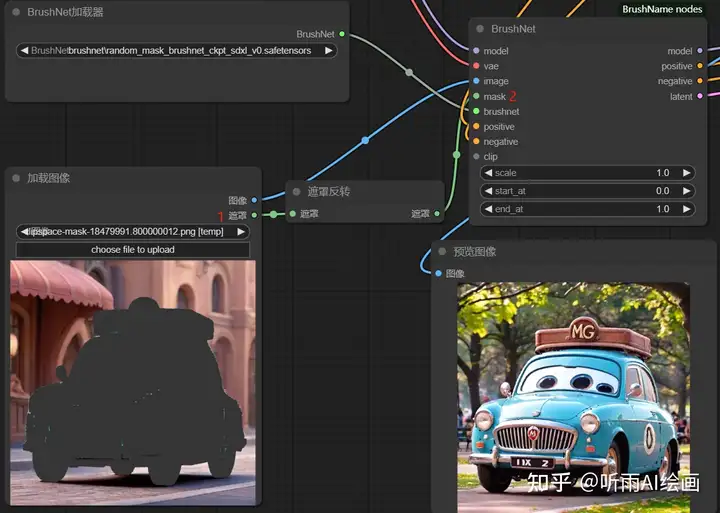Click the 图像 input socket on 预览图像

click(438, 273)
